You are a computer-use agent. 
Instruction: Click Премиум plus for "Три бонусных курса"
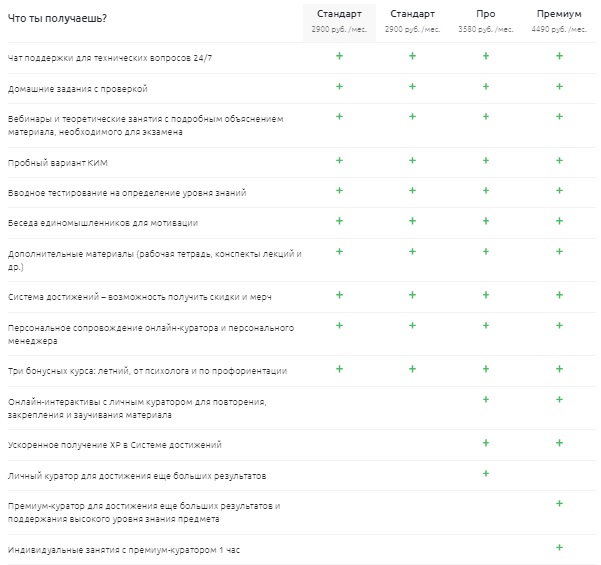tap(559, 369)
